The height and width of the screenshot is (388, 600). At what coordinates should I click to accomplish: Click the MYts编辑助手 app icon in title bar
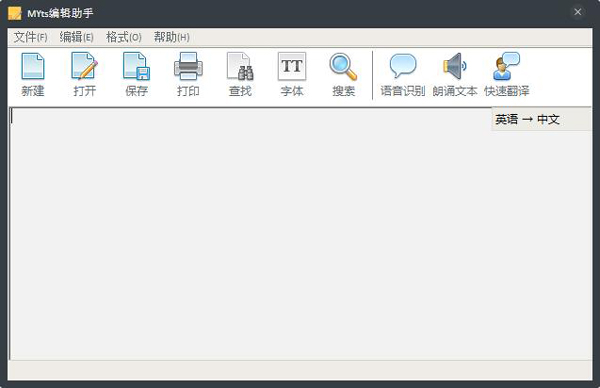15,13
